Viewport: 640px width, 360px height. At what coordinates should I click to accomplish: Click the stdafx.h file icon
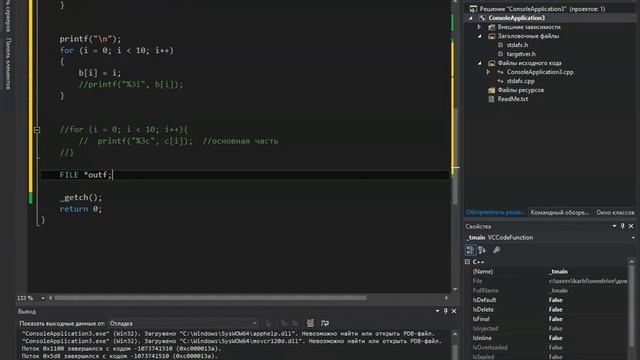click(x=500, y=45)
